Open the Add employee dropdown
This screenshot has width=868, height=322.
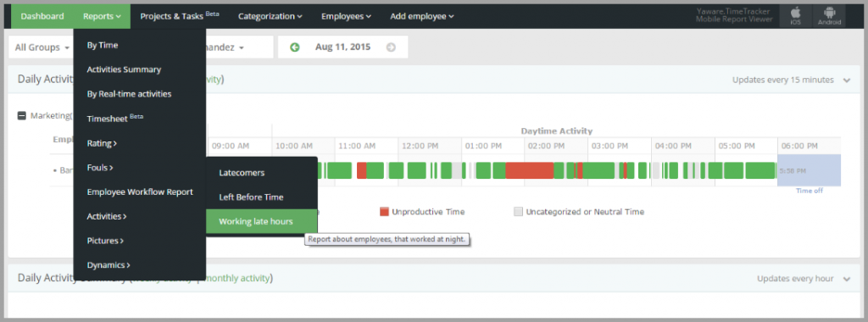pyautogui.click(x=422, y=16)
